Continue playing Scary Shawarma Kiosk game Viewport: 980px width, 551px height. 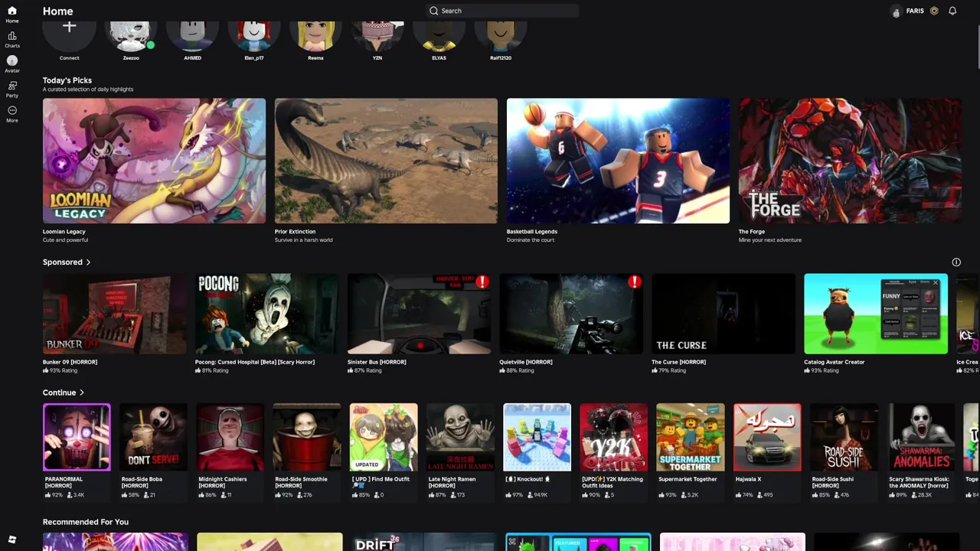coord(920,437)
